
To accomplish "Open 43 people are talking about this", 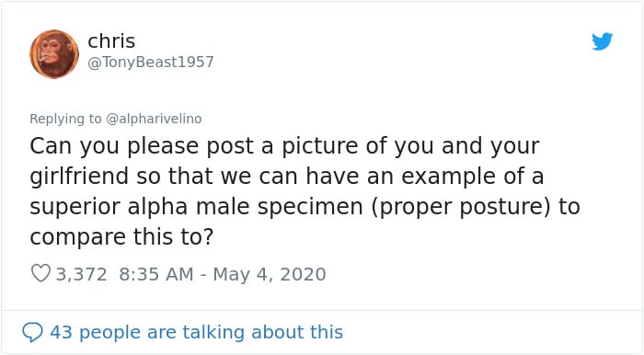I will click(x=196, y=332).
